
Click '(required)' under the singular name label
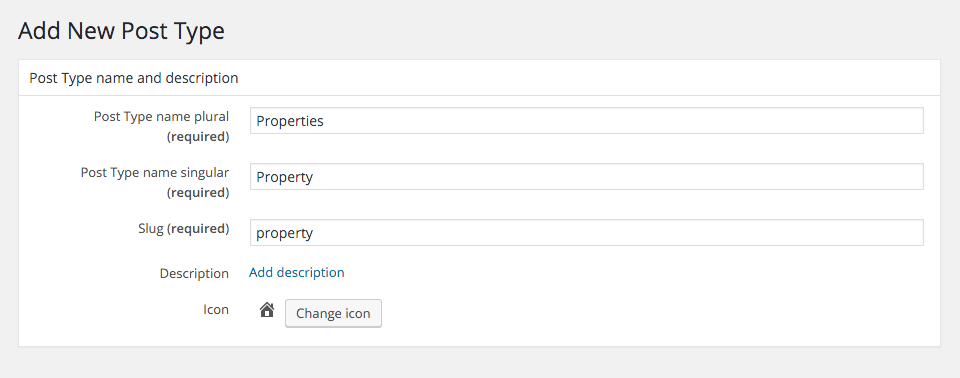click(198, 192)
